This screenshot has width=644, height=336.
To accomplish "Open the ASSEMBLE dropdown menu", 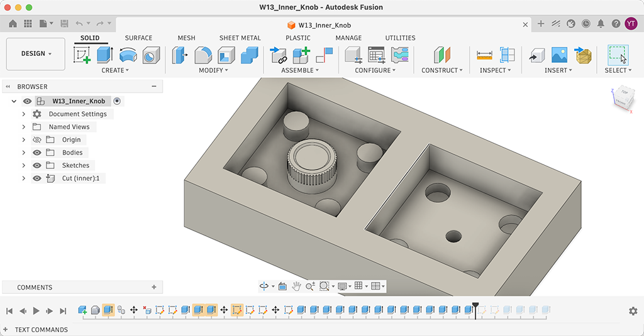I will 300,70.
